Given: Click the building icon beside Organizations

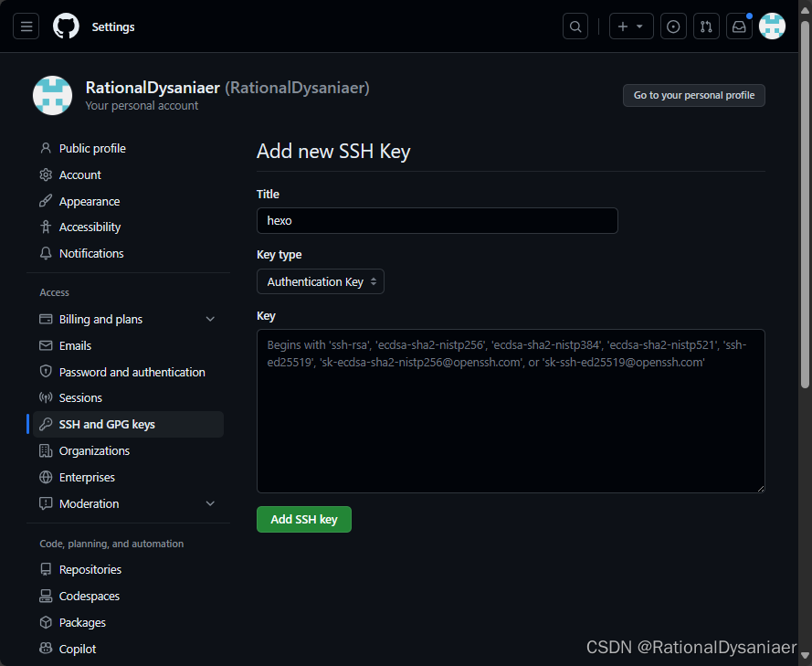Looking at the screenshot, I should pos(46,450).
